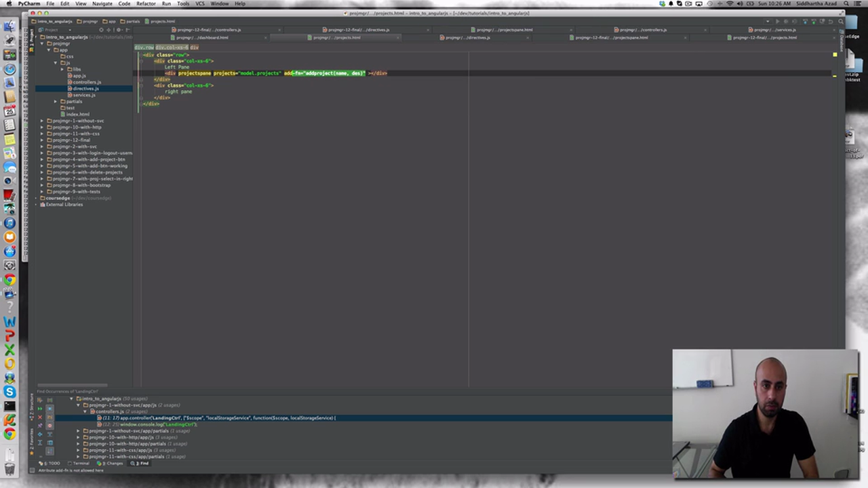Select index.html in the project tree
The height and width of the screenshot is (488, 868).
pyautogui.click(x=77, y=114)
